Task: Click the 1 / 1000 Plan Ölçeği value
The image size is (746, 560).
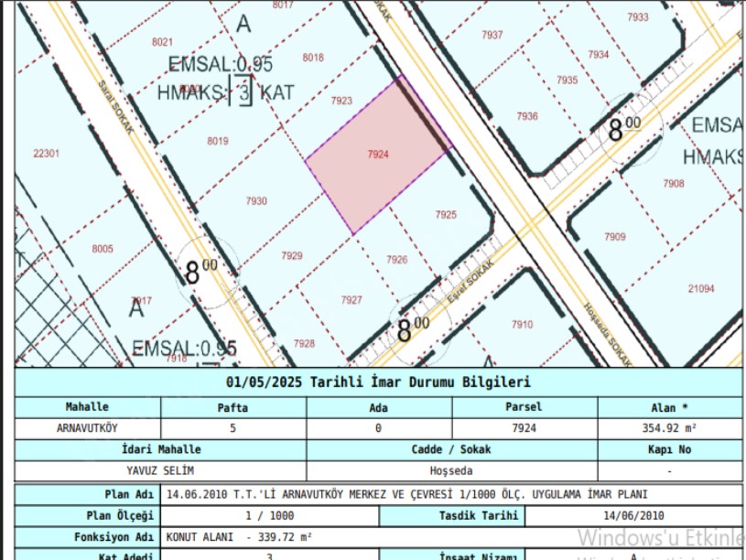Action: (270, 516)
